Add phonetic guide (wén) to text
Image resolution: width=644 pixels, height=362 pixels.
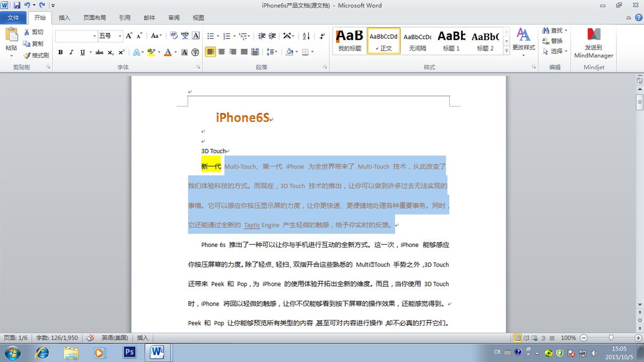[185, 36]
